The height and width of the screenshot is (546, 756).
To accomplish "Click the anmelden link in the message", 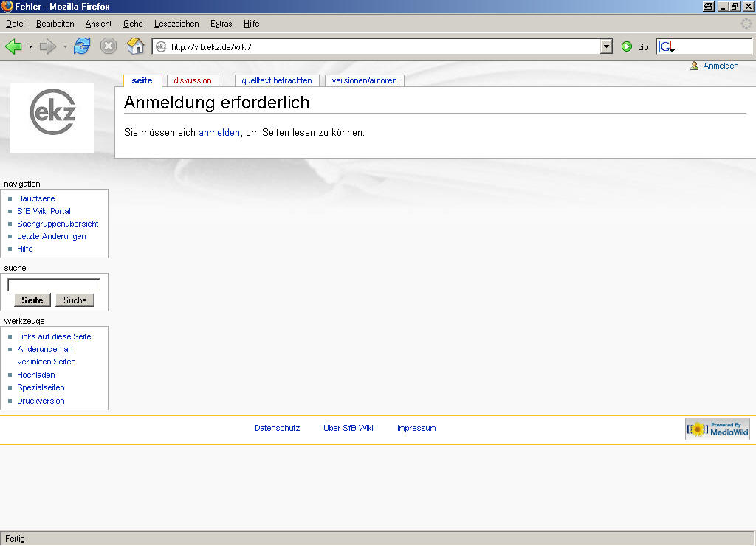I will pyautogui.click(x=219, y=133).
